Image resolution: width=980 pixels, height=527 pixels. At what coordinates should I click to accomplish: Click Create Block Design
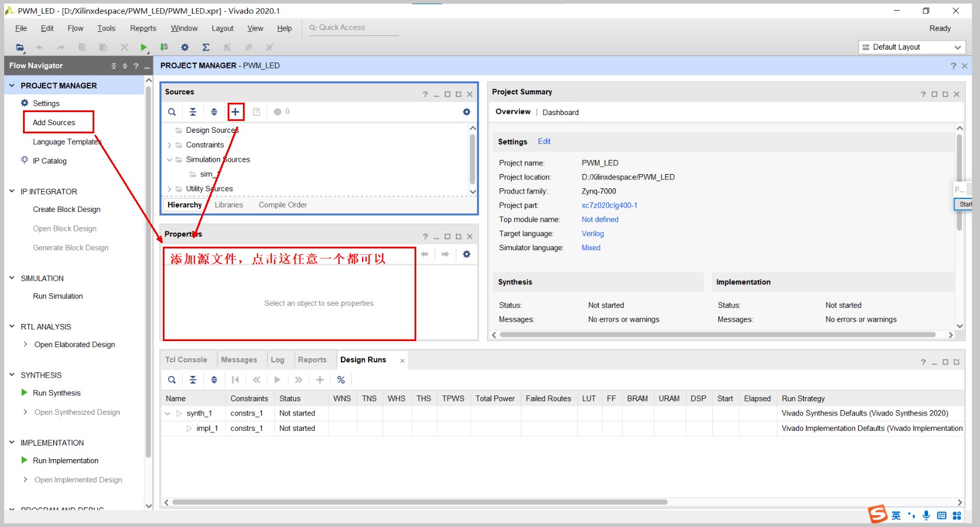tap(67, 210)
